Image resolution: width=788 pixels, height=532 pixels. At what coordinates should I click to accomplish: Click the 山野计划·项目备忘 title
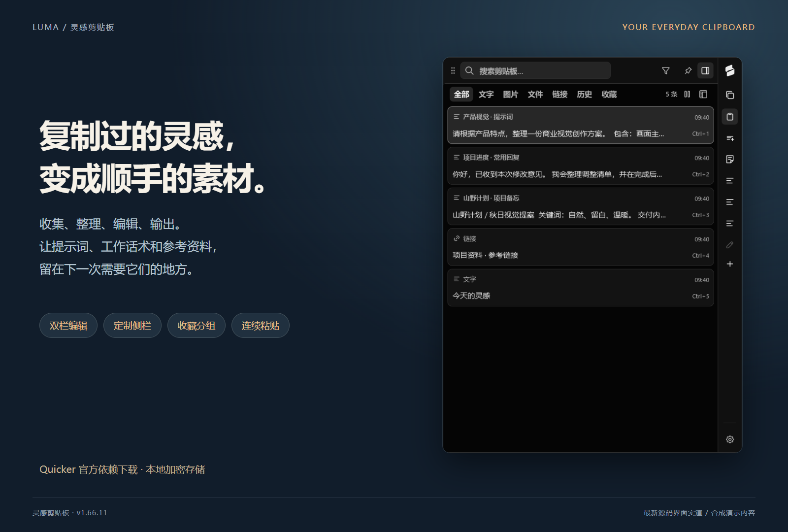click(x=491, y=198)
